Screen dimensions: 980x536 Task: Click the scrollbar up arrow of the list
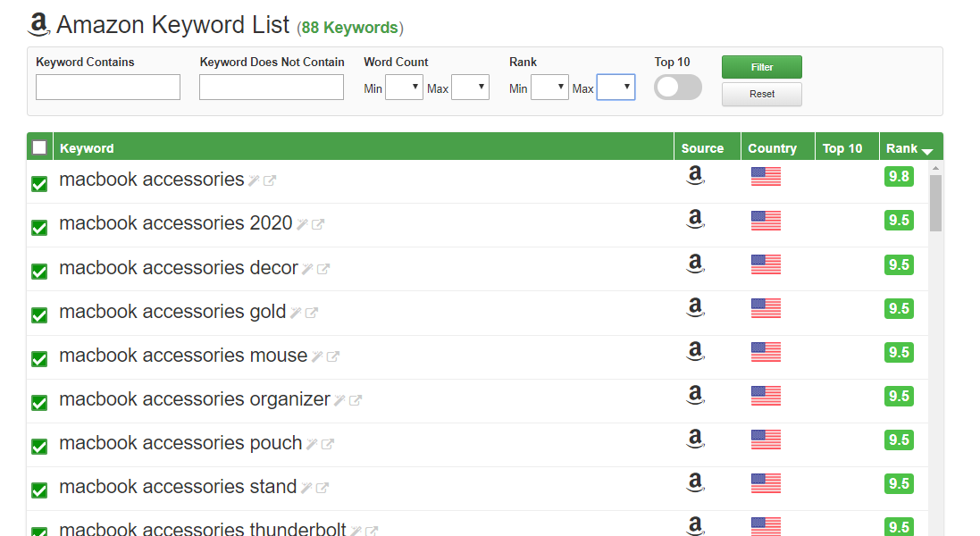point(935,168)
